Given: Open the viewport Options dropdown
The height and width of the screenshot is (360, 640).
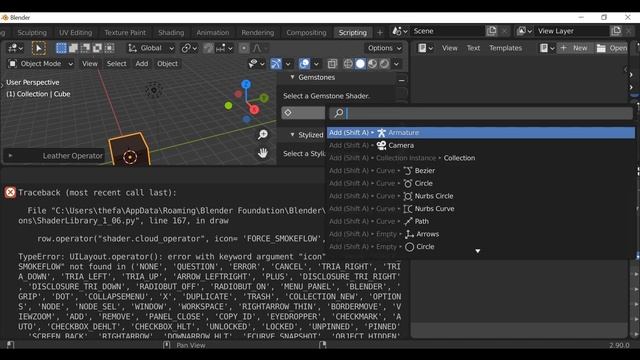Looking at the screenshot, I should [384, 48].
